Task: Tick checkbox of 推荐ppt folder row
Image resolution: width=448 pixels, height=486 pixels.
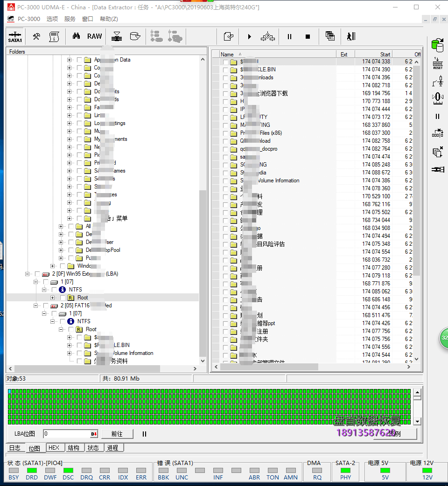Action: click(x=225, y=324)
